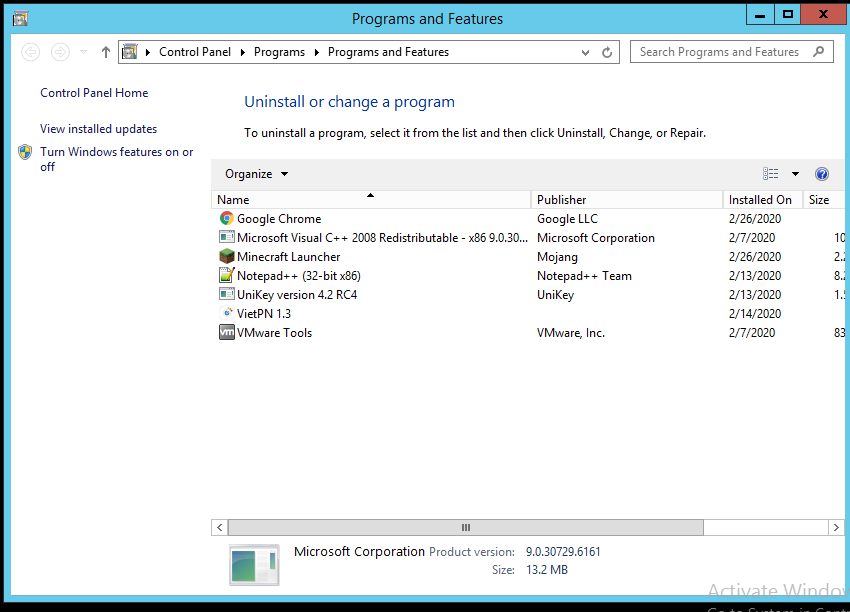Click the horizontal scrollbar thumb

466,527
